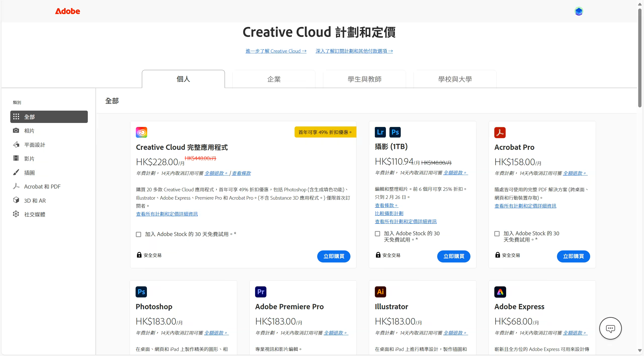Open 進一步了解 Creative Cloud link
The width and height of the screenshot is (644, 356).
point(276,51)
